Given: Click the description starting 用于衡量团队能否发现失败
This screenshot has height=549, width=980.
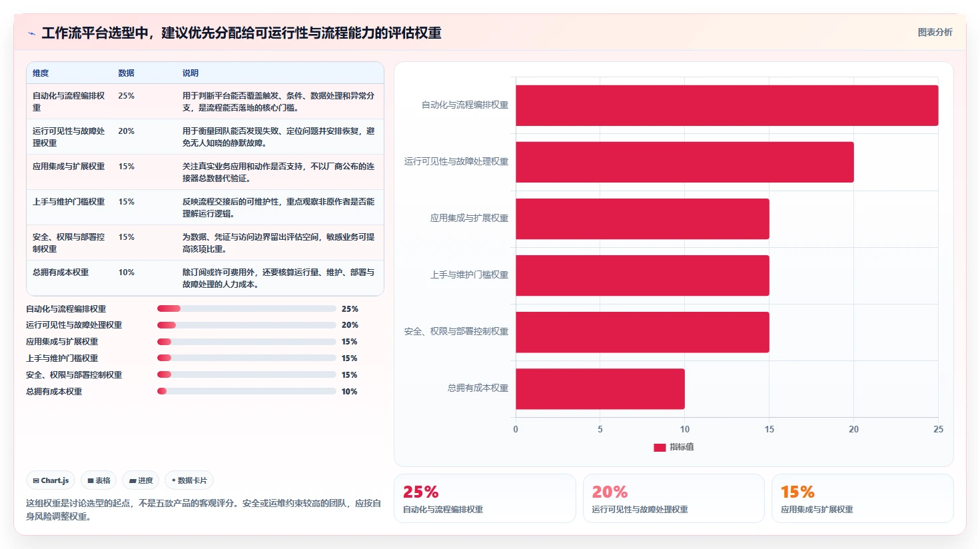Looking at the screenshot, I should tap(278, 137).
